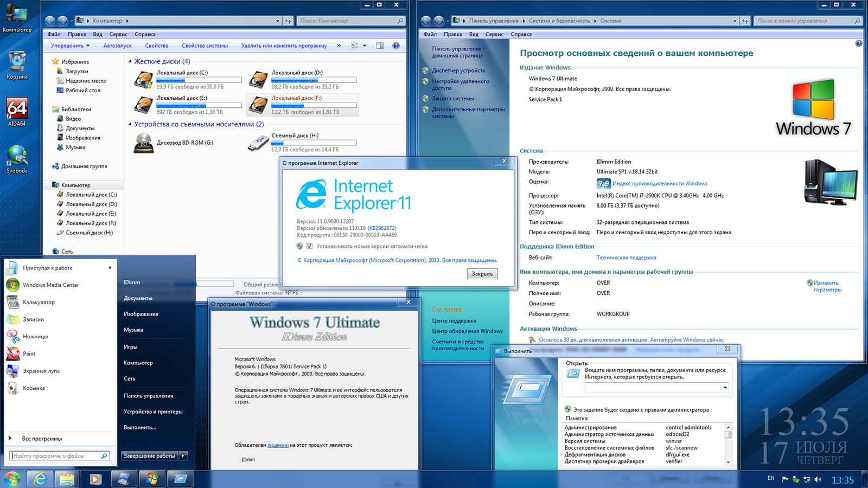Click Удалить или изменить программу toolbar item
Screen dimensions: 868x488
tap(284, 46)
